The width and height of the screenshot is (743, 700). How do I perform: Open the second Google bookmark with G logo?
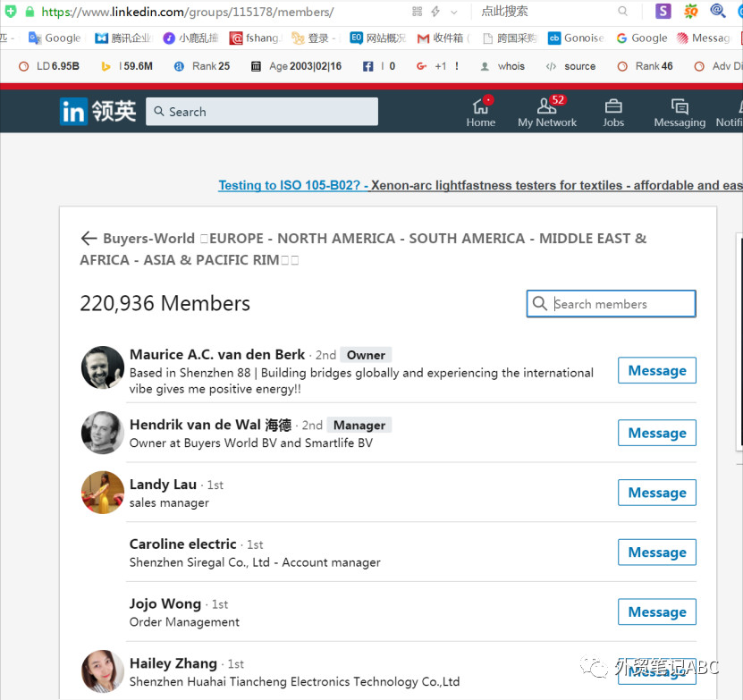point(642,38)
